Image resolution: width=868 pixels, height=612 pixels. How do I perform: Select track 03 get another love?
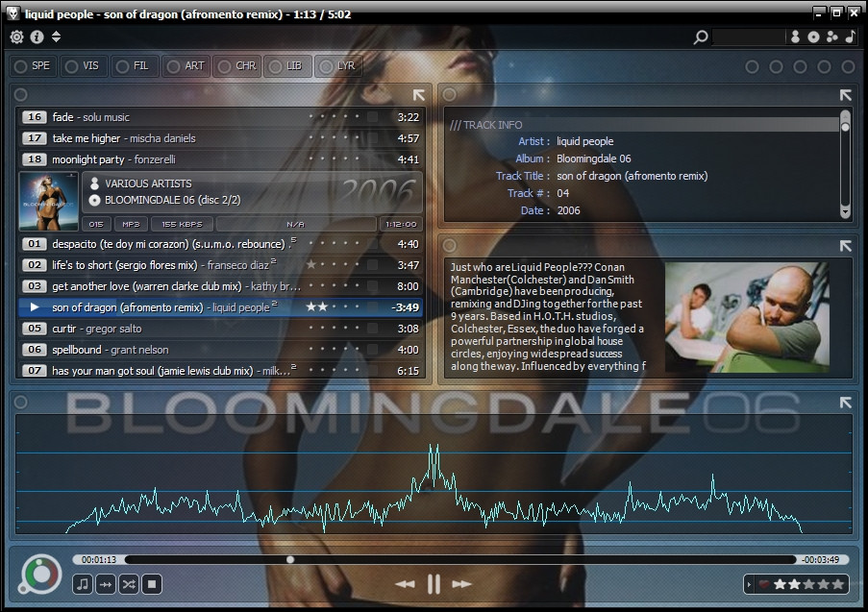point(221,286)
